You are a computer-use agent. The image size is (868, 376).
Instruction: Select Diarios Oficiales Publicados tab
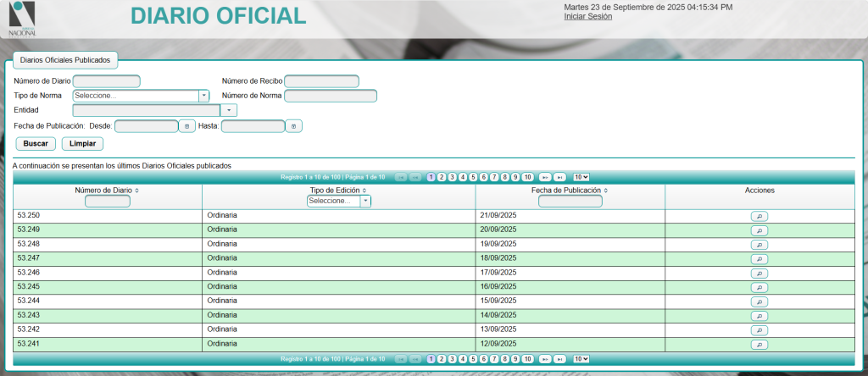click(x=65, y=60)
